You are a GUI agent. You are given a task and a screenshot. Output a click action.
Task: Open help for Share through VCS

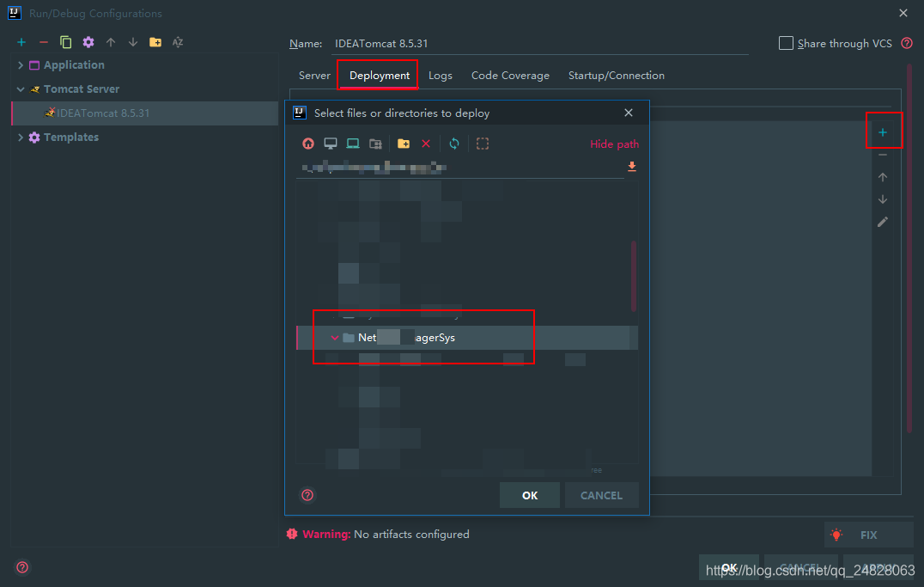tap(907, 43)
